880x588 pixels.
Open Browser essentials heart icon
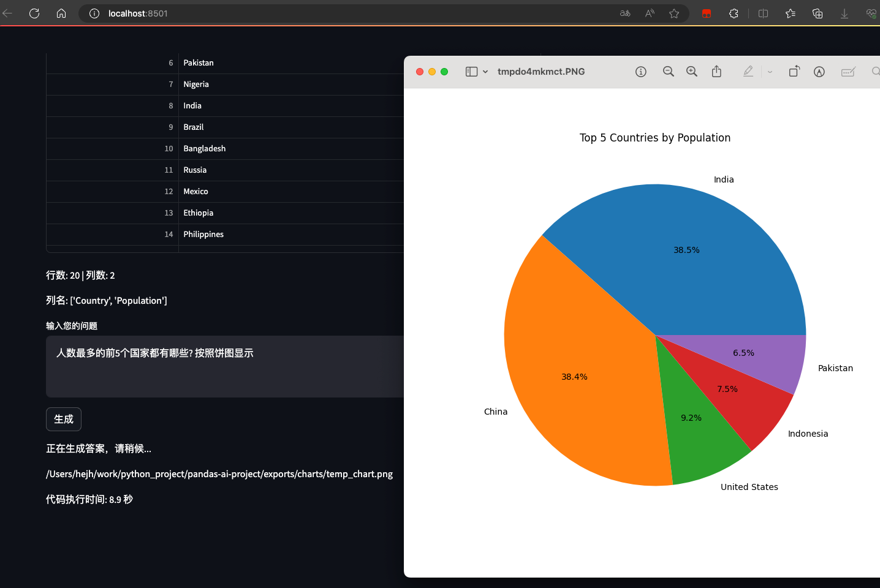pos(871,13)
